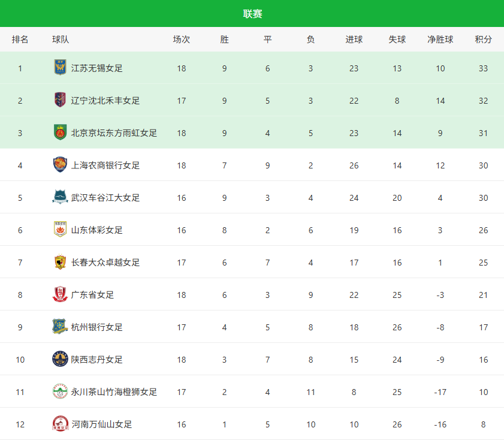Click the 北京京坛东方雨虹女足 badge icon
The image size is (504, 440).
pos(60,132)
